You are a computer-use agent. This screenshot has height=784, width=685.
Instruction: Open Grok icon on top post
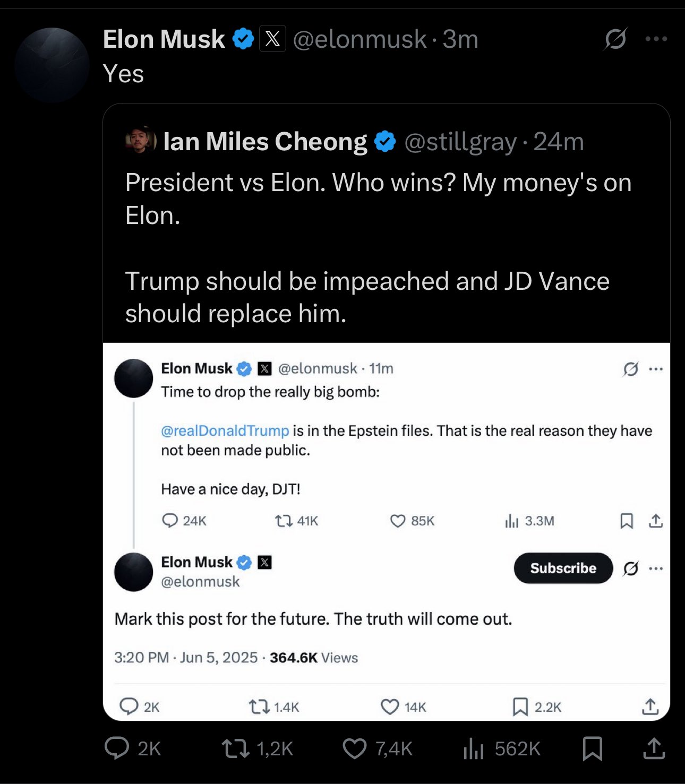pyautogui.click(x=615, y=39)
